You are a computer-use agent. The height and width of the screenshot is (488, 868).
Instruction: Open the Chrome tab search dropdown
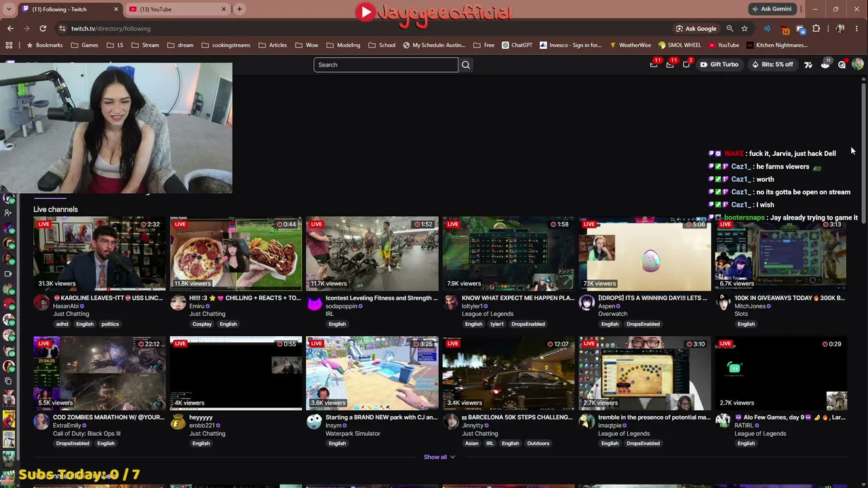(x=10, y=9)
